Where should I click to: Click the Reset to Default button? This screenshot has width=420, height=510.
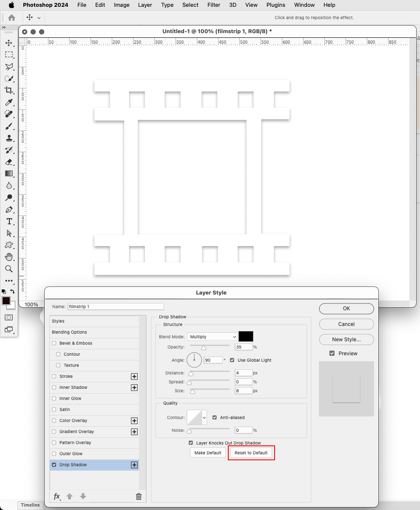coord(251,453)
